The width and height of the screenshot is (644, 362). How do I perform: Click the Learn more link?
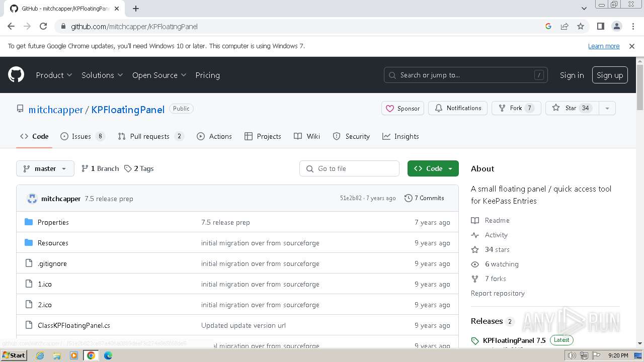(x=604, y=46)
